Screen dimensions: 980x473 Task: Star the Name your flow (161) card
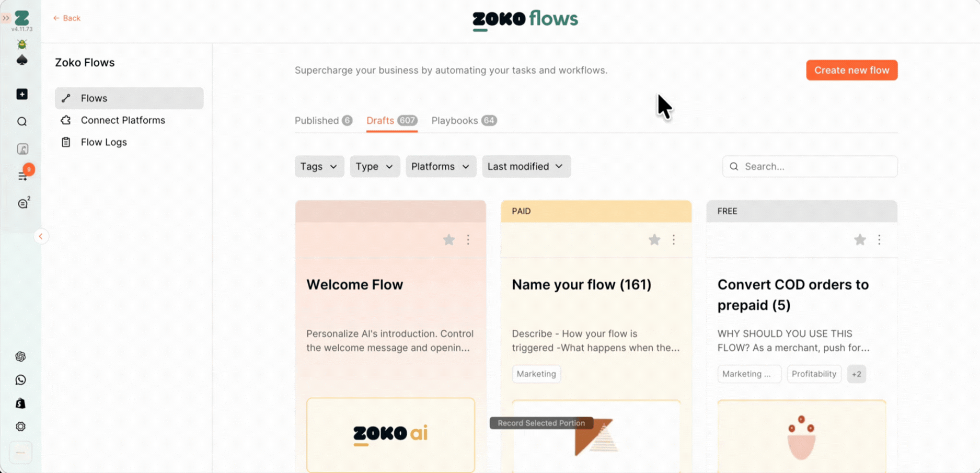point(654,240)
